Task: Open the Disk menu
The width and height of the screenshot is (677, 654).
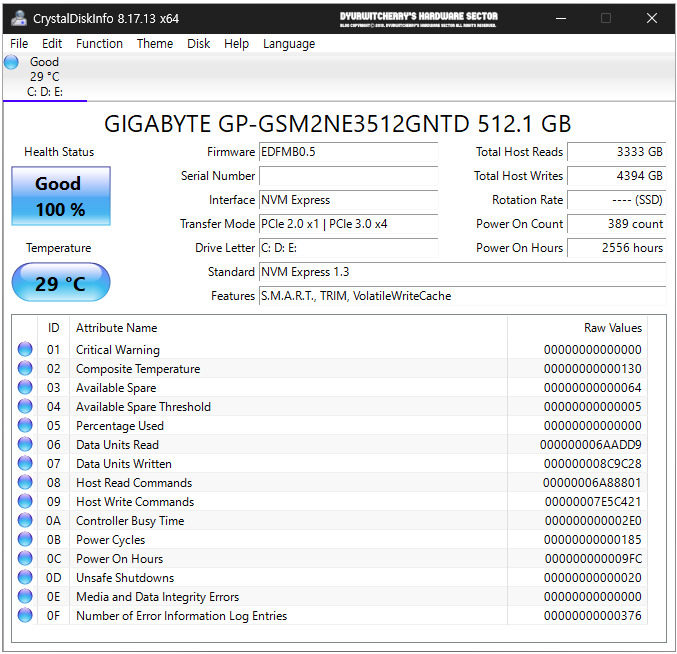Action: pyautogui.click(x=199, y=44)
